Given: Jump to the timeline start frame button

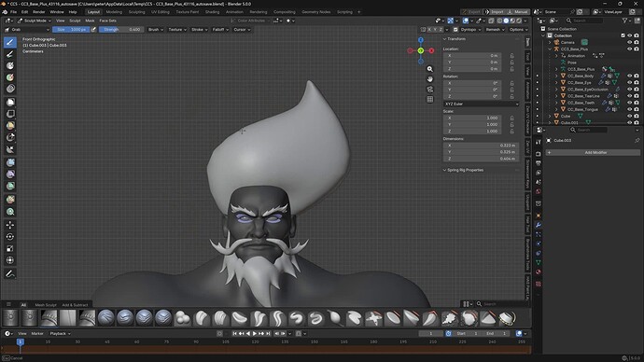Looking at the screenshot, I should pos(234,334).
